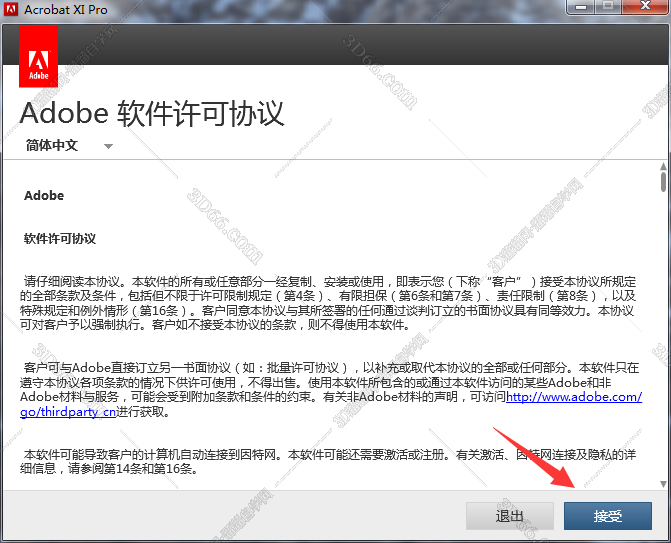Click the 接受 (Accept) button
Screen dimensions: 671x543
pyautogui.click(x=608, y=516)
